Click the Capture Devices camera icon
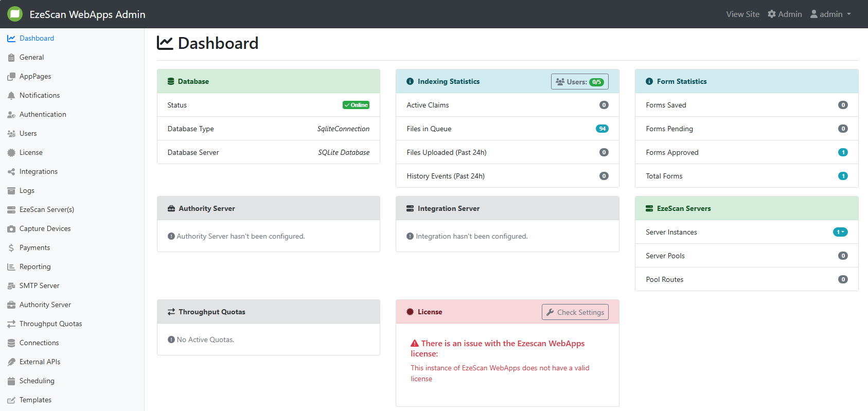 tap(11, 229)
